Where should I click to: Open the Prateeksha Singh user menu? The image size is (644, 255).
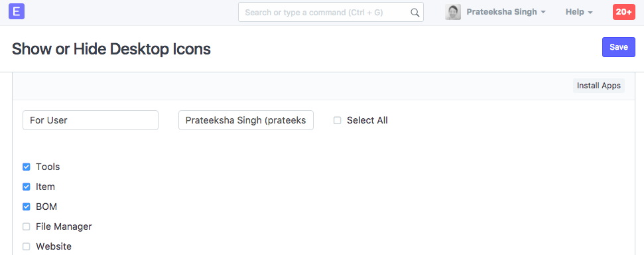coord(506,12)
